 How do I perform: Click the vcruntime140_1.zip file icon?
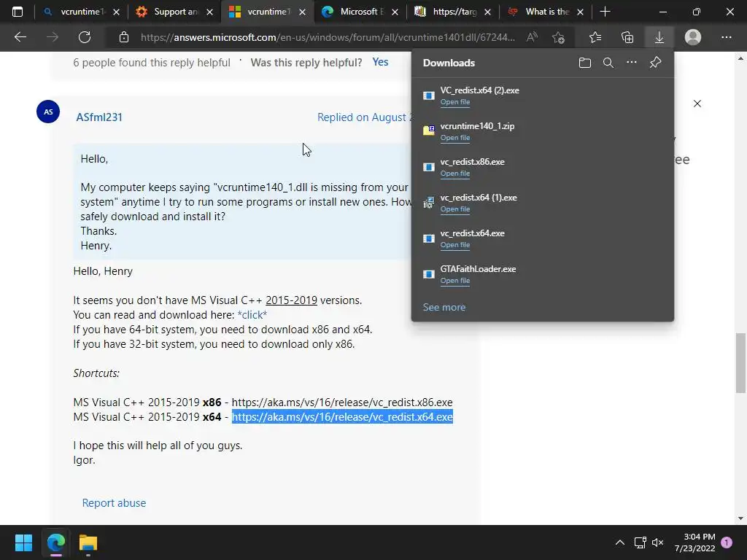coord(429,131)
